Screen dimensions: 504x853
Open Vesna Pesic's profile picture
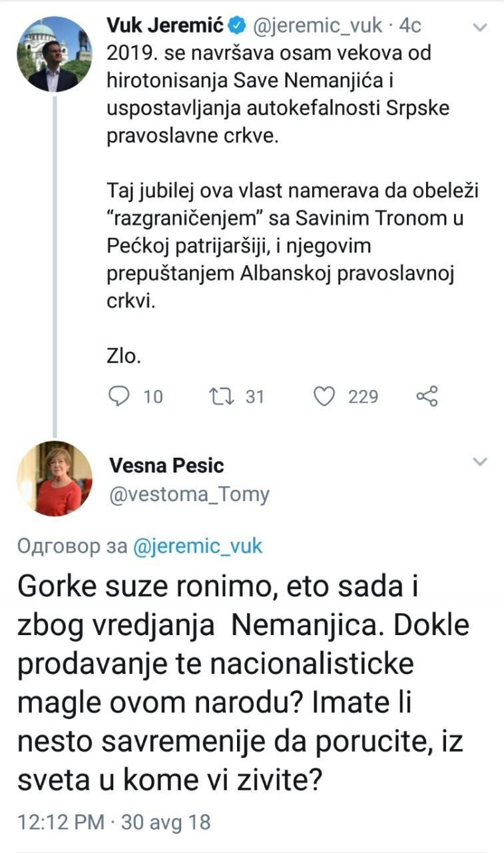click(x=54, y=478)
